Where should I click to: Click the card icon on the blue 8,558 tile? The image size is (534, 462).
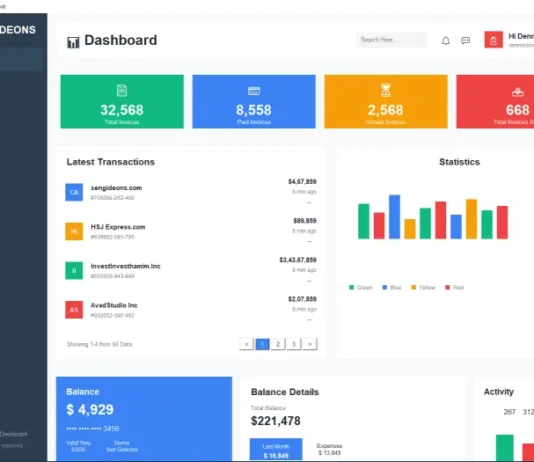[x=254, y=91]
